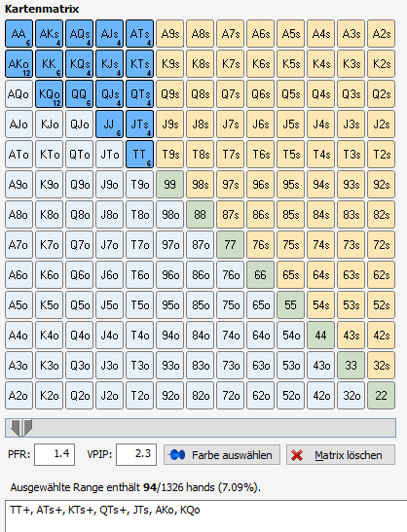Toggle the suited A9s cell
Screen dimensions: 407x532
[x=169, y=34]
